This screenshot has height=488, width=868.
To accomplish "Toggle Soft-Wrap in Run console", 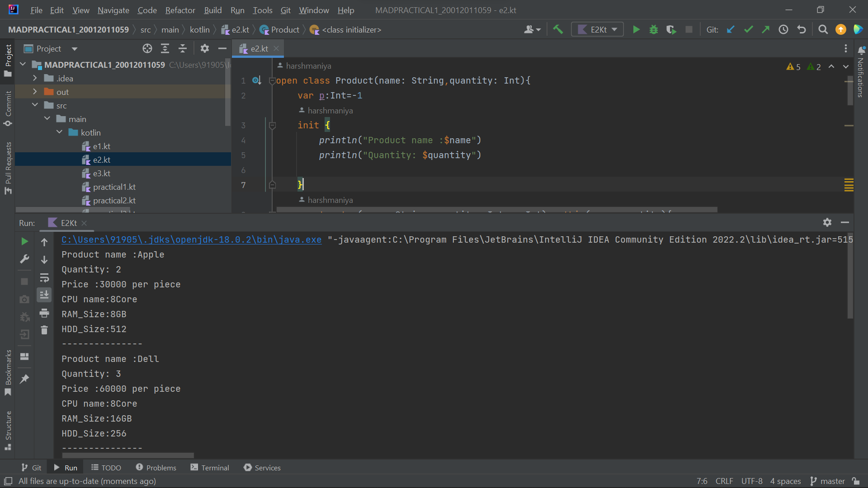I will click(x=44, y=277).
